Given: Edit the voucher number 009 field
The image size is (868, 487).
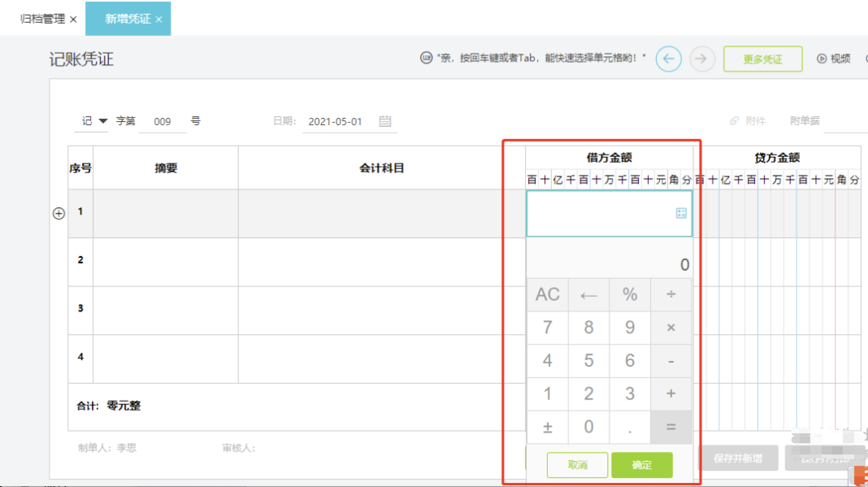Looking at the screenshot, I should click(162, 122).
